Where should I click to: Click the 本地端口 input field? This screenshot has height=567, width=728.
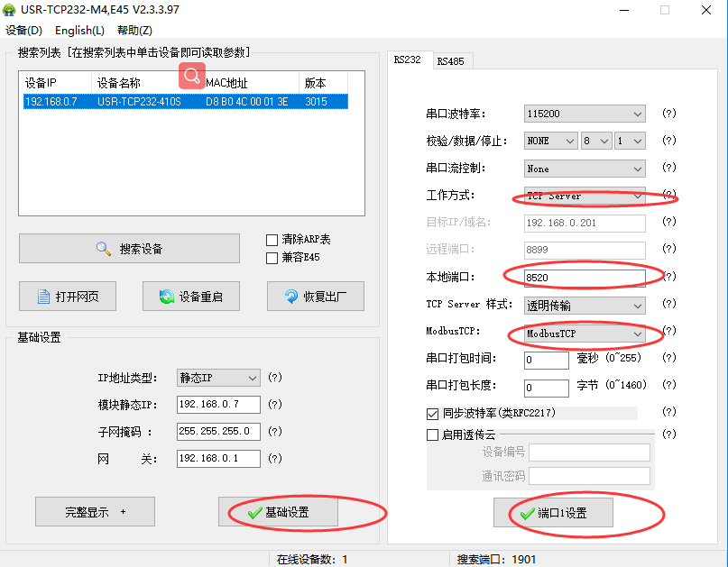click(584, 277)
